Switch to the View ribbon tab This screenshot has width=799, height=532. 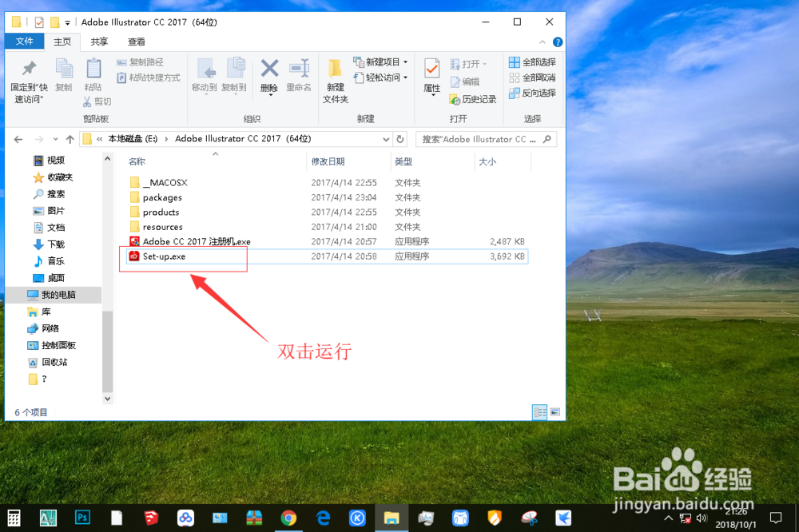pos(136,42)
